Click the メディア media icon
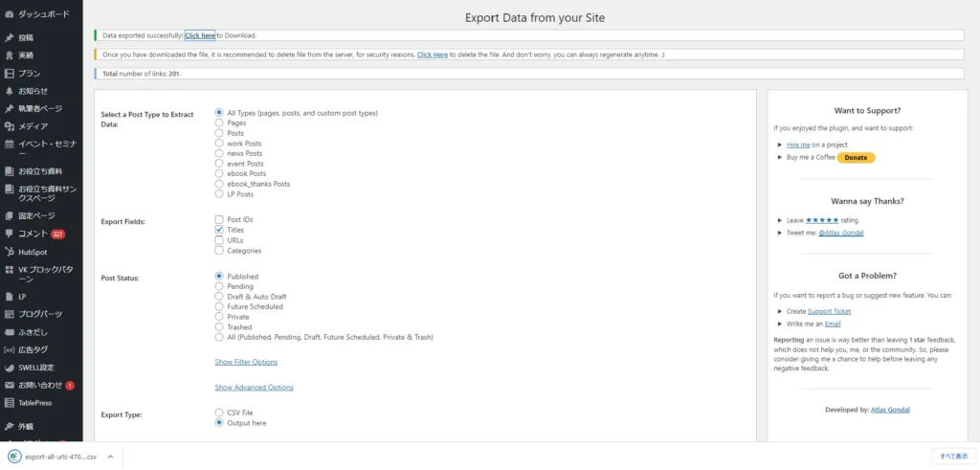 9,125
